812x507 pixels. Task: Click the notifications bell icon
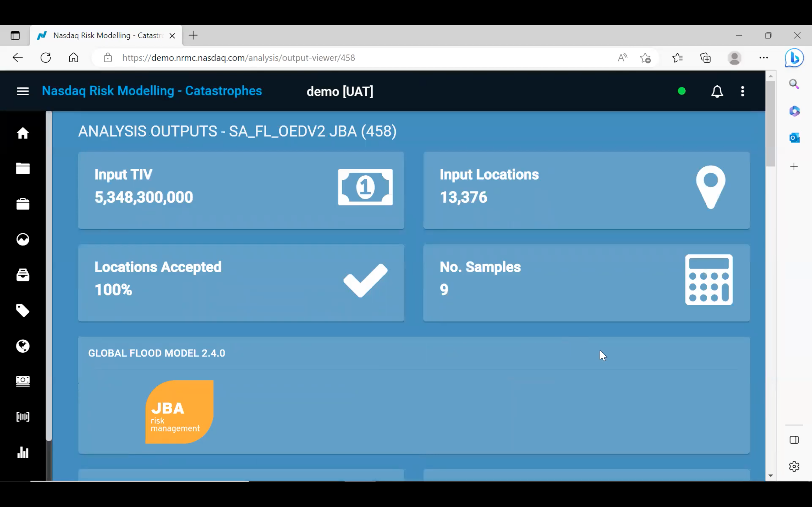(717, 91)
